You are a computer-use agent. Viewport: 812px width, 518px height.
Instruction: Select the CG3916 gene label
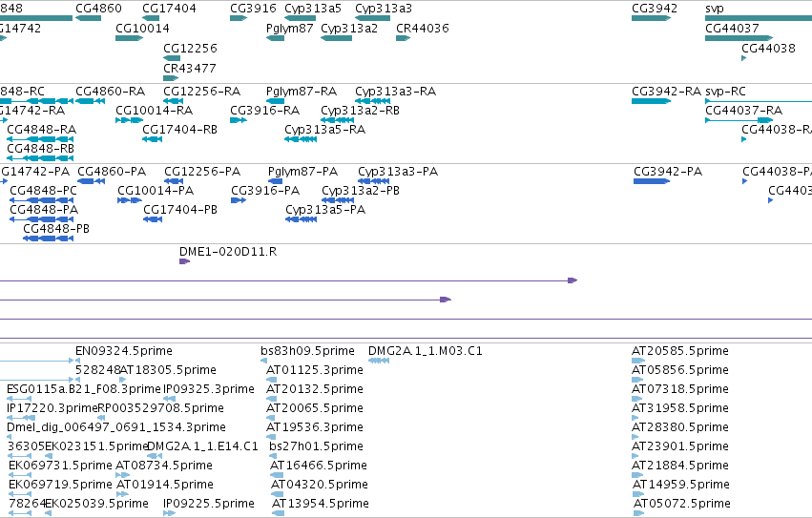[x=253, y=9]
